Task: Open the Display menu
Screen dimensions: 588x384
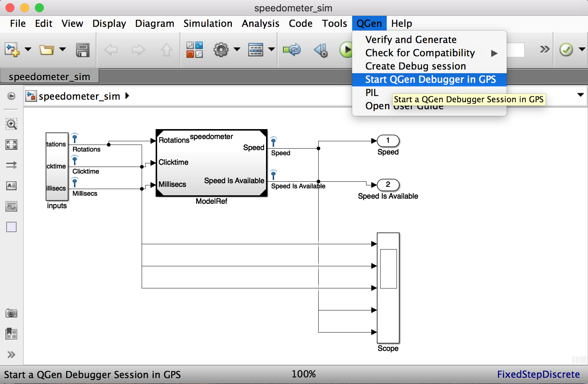Action: tap(109, 24)
